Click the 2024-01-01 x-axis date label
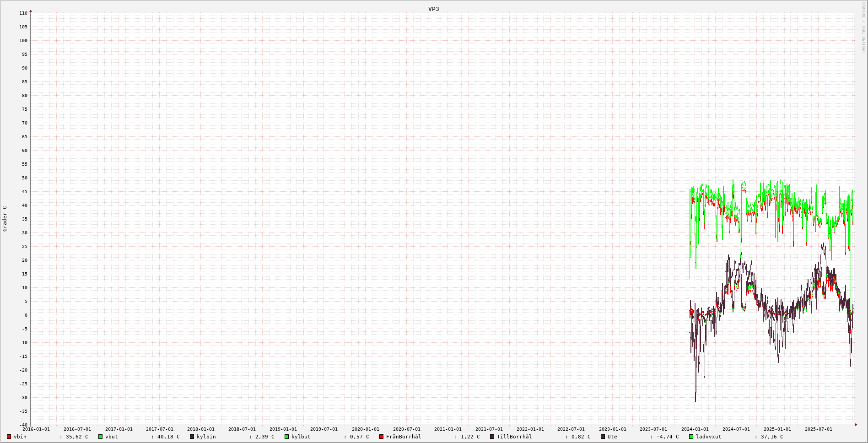The height and width of the screenshot is (443, 868). (x=695, y=429)
